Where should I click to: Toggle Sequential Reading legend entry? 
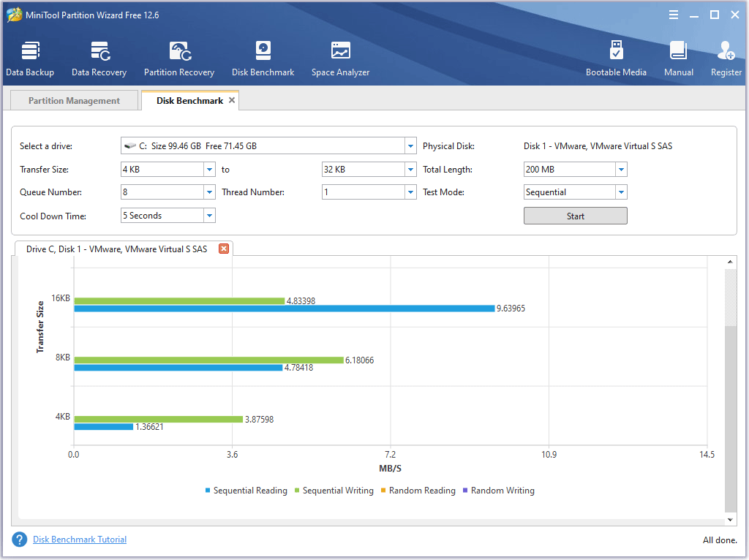tap(246, 491)
